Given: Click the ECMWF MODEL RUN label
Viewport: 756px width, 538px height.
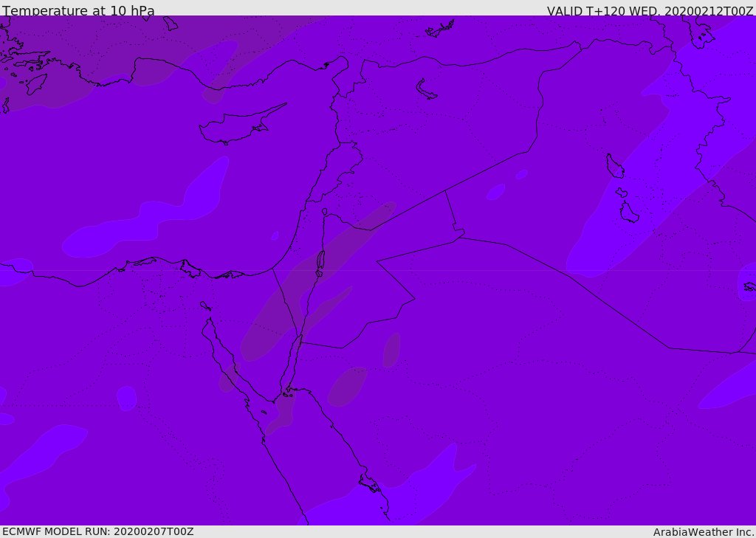Looking at the screenshot, I should pos(98,532).
